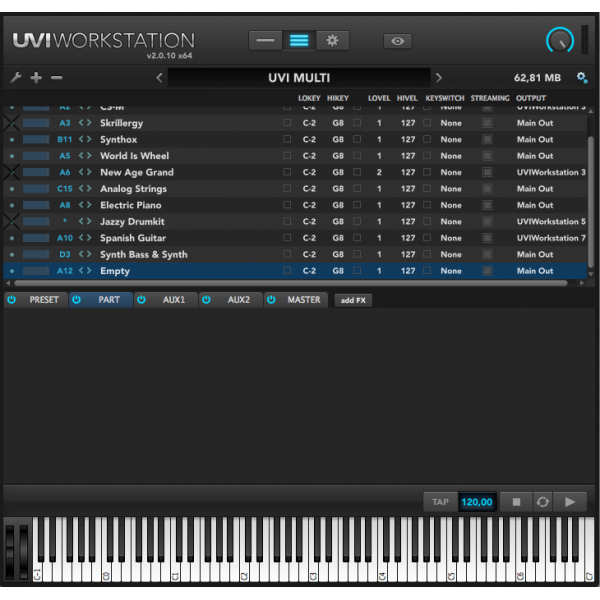Screen dimensions: 600x600
Task: Select previous preset for Synth Bass & Synth
Action: pyautogui.click(x=81, y=254)
